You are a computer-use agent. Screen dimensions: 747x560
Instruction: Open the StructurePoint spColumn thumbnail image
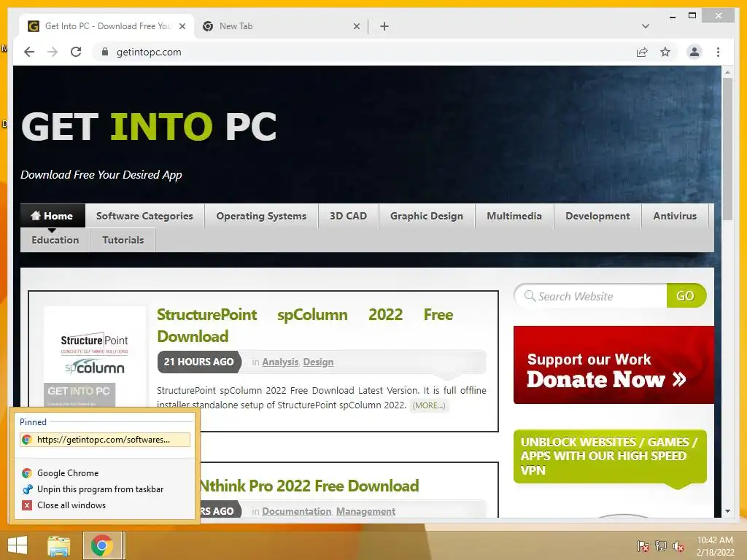coord(94,356)
